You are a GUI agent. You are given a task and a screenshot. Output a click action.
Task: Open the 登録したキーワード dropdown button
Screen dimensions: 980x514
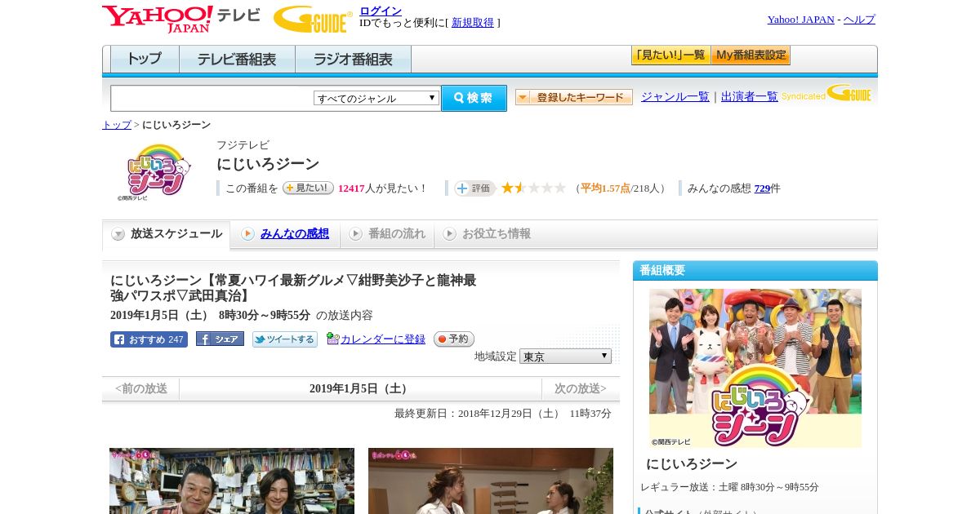coord(574,97)
